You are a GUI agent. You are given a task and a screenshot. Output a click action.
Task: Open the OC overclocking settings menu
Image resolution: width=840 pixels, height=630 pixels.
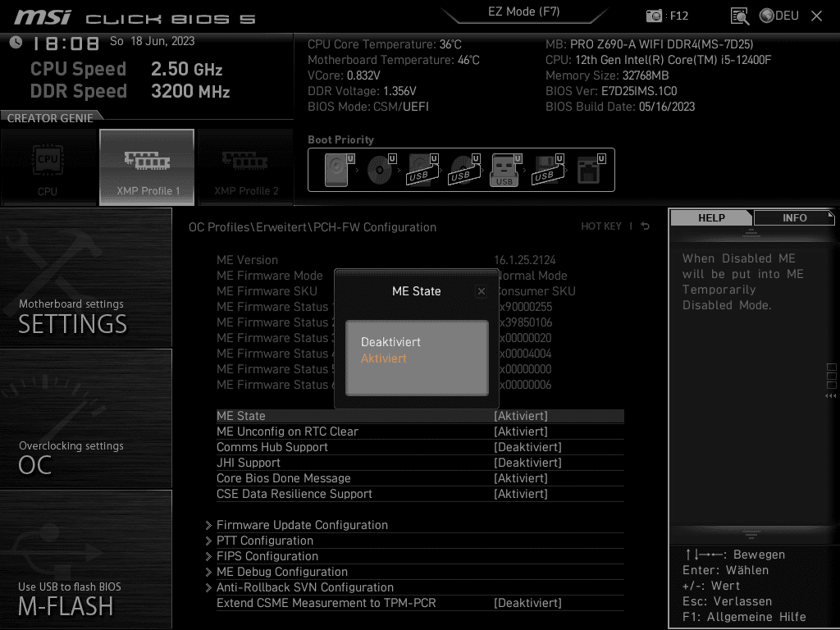tap(85, 419)
